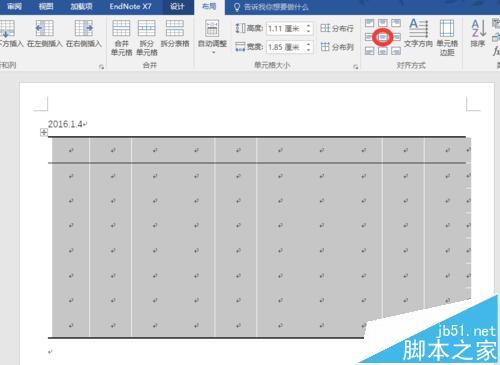Choose Align Bottom Center
Image resolution: width=500 pixels, height=365 pixels.
coord(383,51)
